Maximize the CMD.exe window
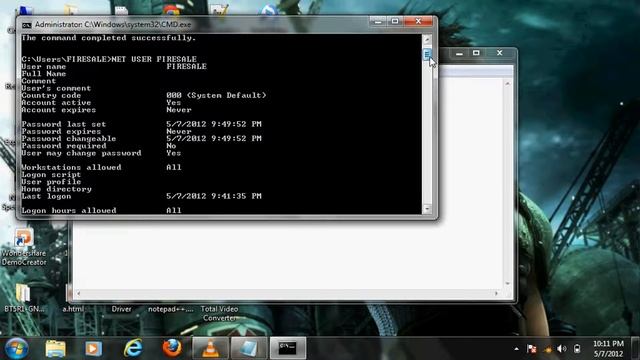This screenshot has width=640, height=360. click(x=395, y=21)
